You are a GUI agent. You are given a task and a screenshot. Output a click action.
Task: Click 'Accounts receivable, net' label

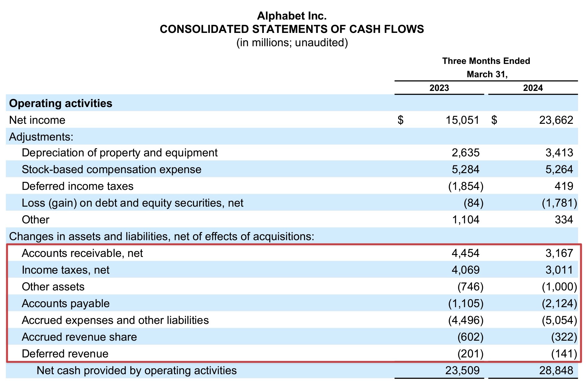[82, 253]
